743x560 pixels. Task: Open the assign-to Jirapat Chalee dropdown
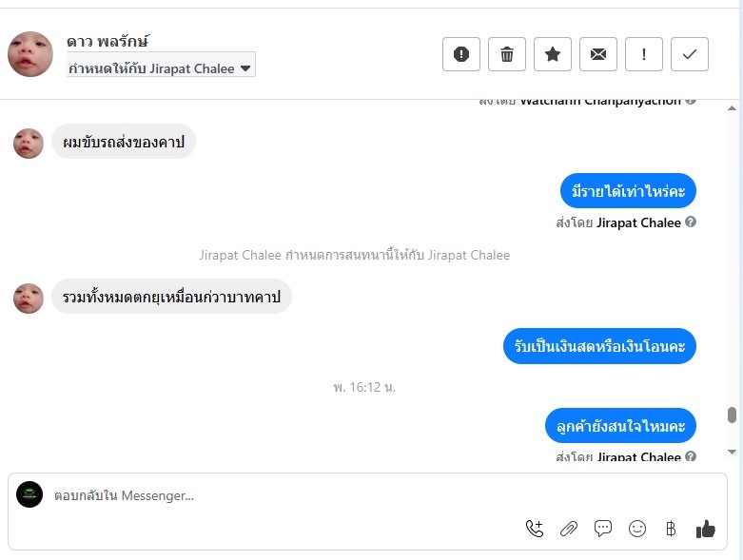click(x=161, y=68)
